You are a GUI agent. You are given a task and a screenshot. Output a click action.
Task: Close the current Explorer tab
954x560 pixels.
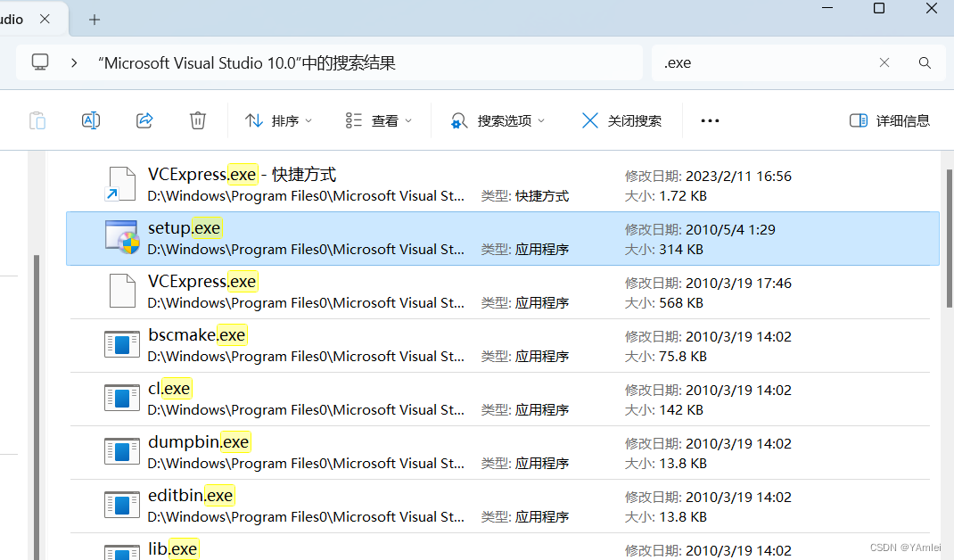(45, 19)
